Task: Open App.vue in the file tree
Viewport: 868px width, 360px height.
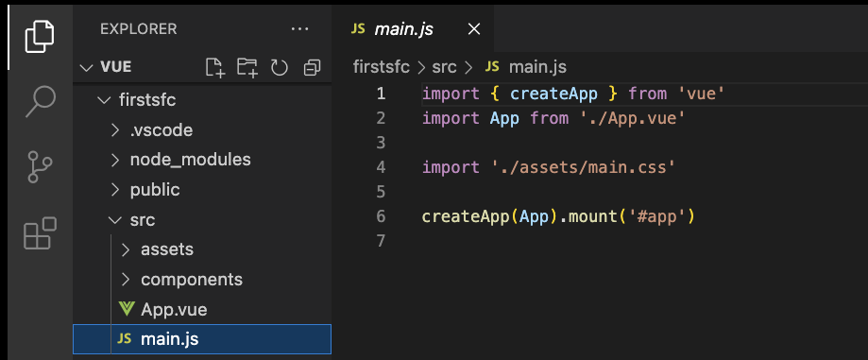Action: [202, 309]
